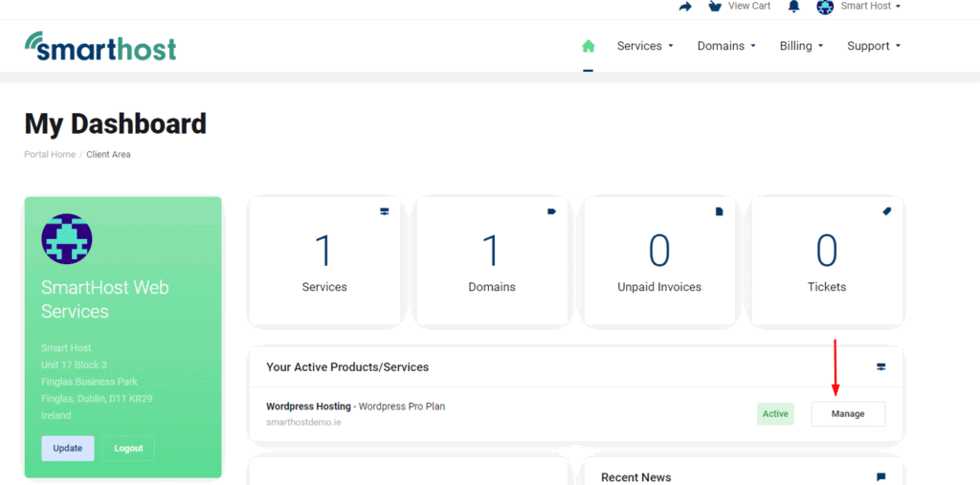Viewport: 980px width, 485px height.
Task: Click the Active status badge
Action: pyautogui.click(x=775, y=414)
